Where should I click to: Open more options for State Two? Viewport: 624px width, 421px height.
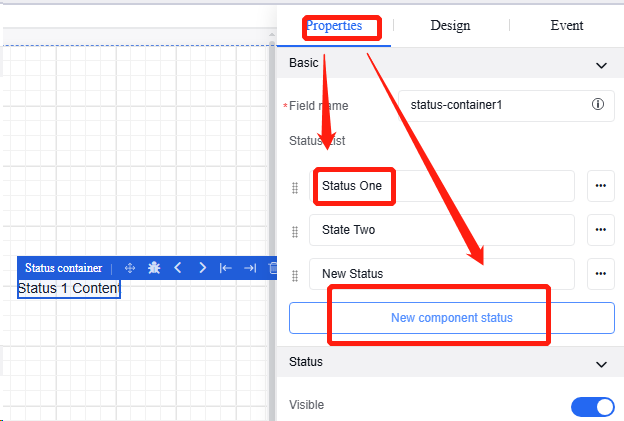point(600,230)
